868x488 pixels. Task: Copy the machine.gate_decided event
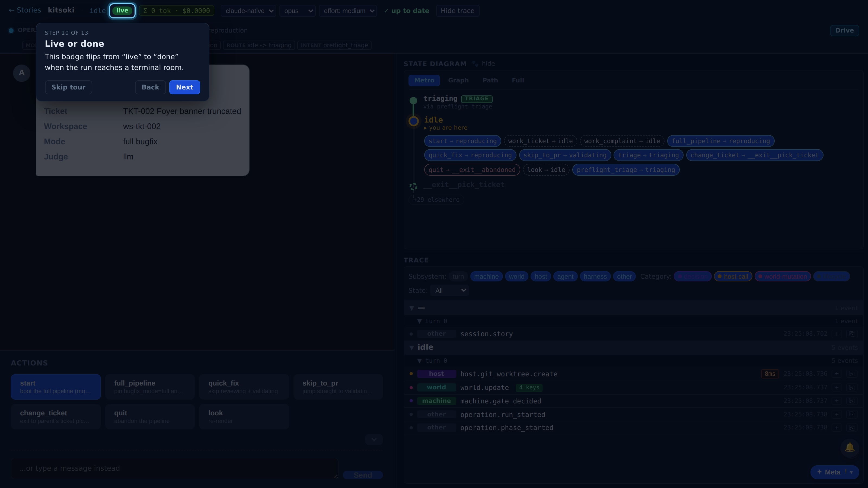click(x=851, y=401)
